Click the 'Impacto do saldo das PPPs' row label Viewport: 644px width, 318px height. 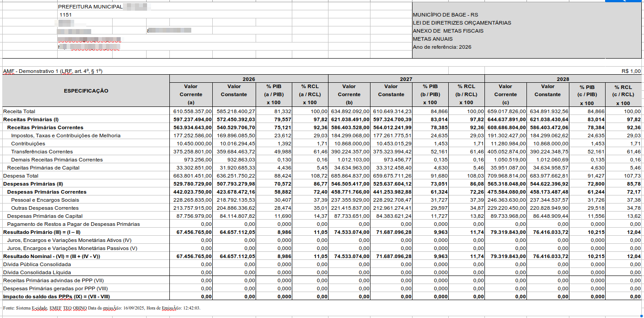[x=56, y=297]
